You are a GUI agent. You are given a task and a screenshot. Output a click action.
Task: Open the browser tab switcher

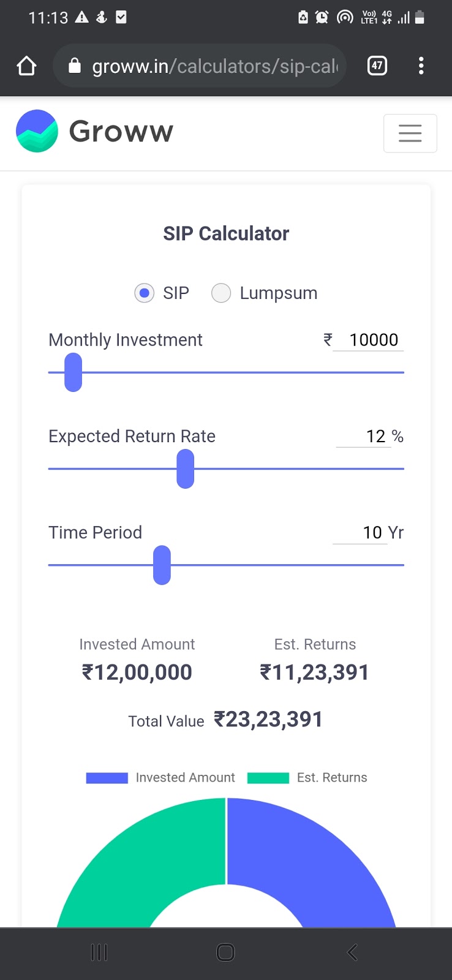(x=377, y=66)
